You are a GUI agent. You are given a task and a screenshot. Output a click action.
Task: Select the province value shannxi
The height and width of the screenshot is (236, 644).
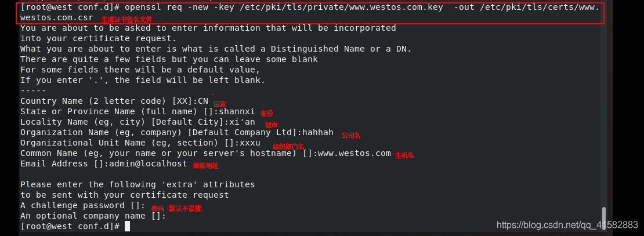pos(236,111)
